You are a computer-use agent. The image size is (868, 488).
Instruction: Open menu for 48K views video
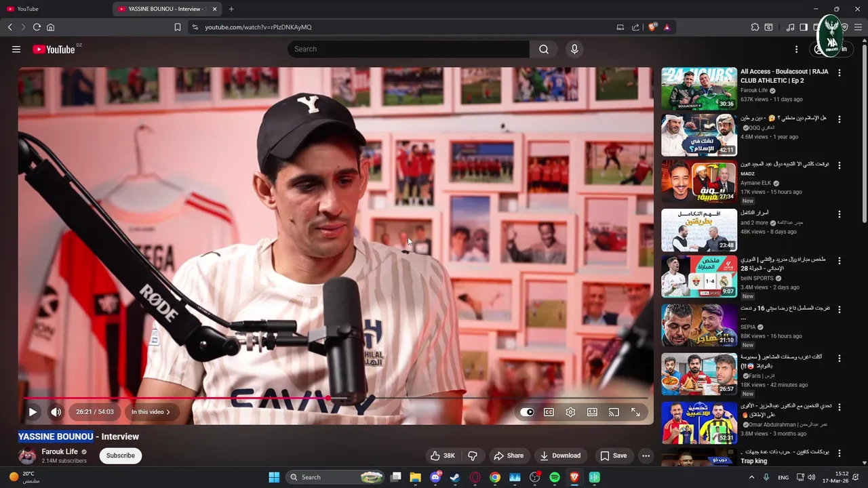tap(840, 214)
